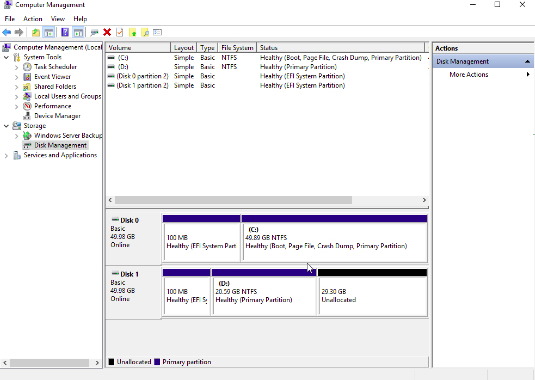
Task: Select the Disk 1 label box
Action: coord(133,292)
